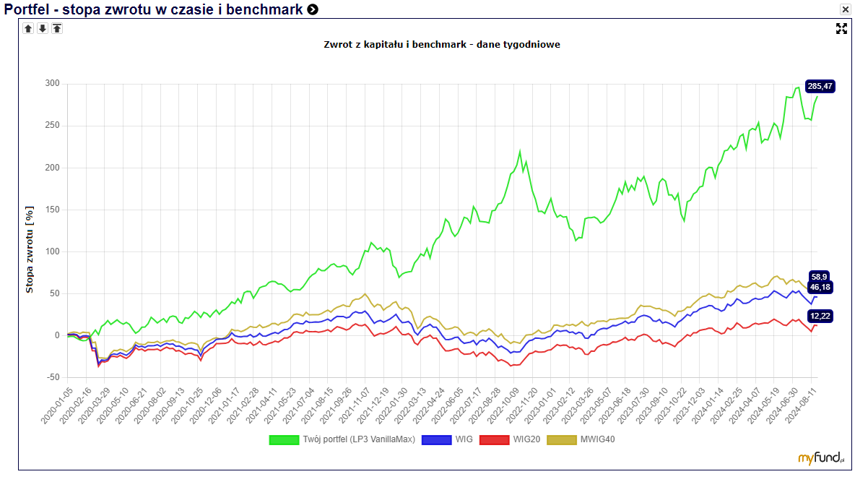
Task: Click the 12,22 WIG20 end value label
Action: [x=820, y=316]
